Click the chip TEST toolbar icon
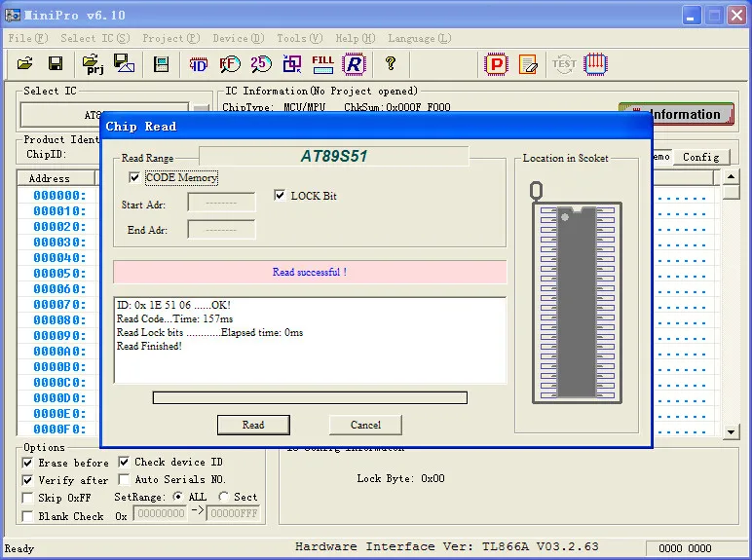Image resolution: width=752 pixels, height=560 pixels. coord(564,64)
